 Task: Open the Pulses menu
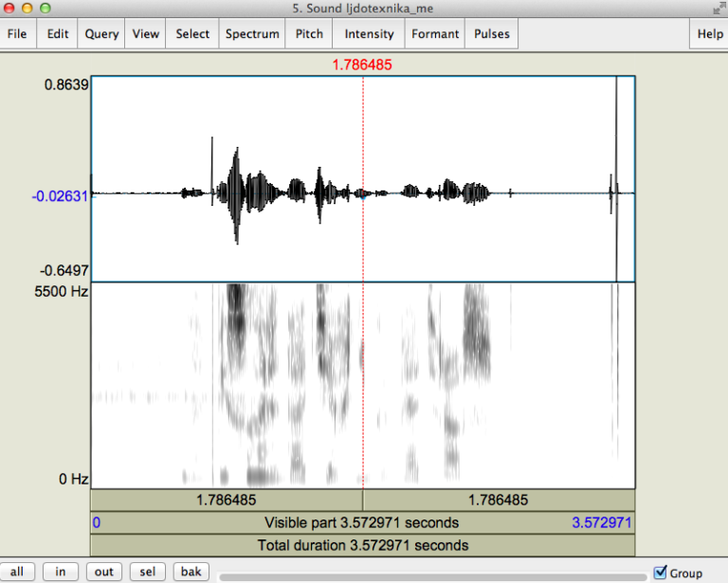pos(492,34)
